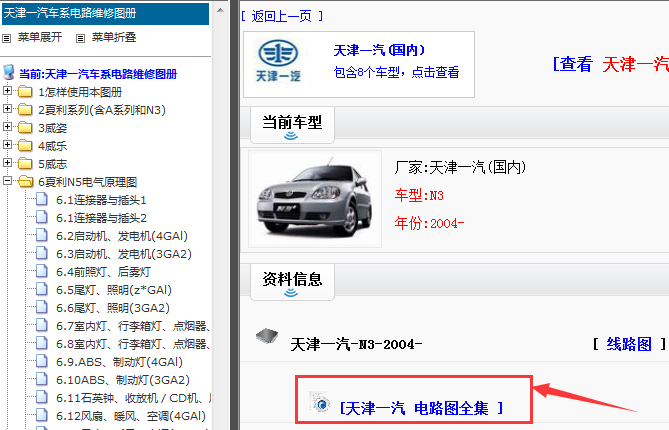Click the file icon before 天津一汽 电路图全集
Viewport: 669px width, 430px height.
tap(320, 402)
